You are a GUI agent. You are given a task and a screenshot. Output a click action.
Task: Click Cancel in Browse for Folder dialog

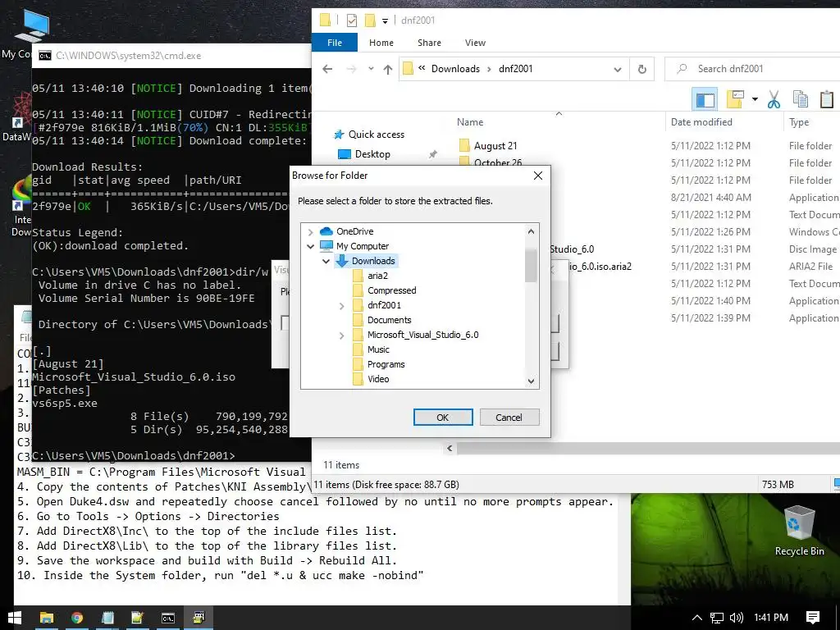tap(509, 418)
